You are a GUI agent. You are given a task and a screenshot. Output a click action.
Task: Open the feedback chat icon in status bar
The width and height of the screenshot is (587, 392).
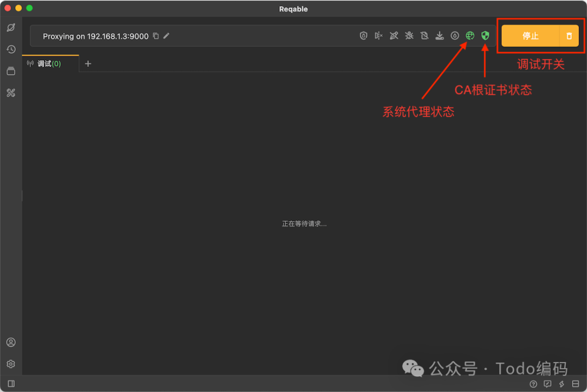click(547, 384)
